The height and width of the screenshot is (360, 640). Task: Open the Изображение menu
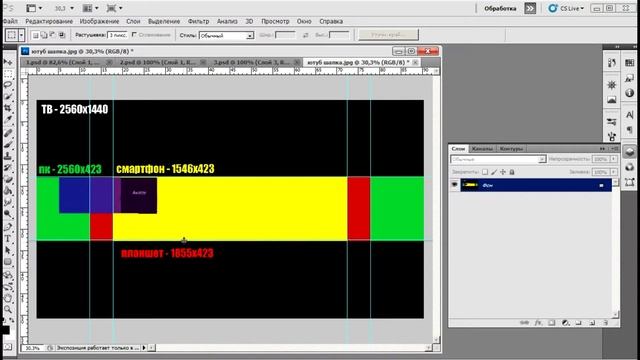pyautogui.click(x=99, y=21)
